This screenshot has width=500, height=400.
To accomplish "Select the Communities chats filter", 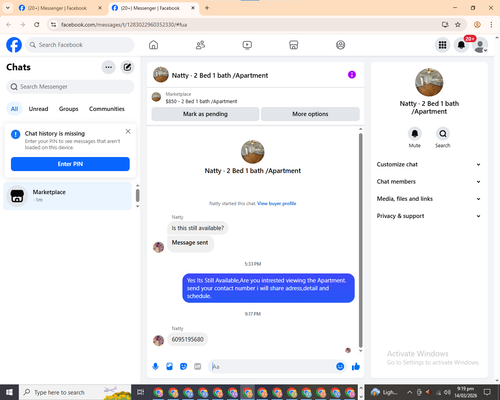I will point(107,109).
